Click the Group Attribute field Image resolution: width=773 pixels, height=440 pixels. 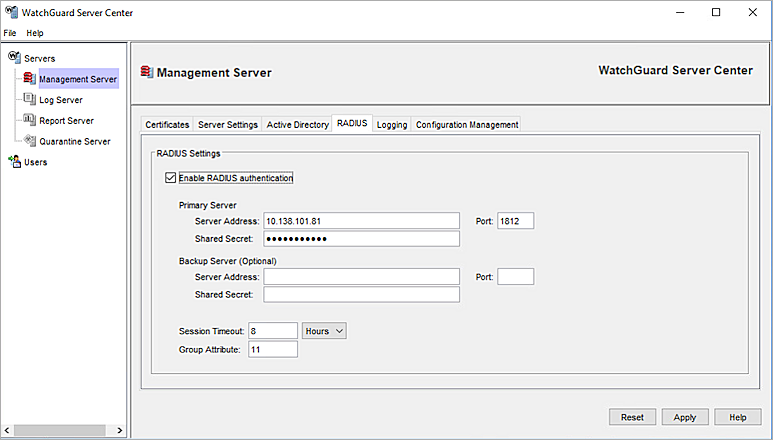[273, 349]
